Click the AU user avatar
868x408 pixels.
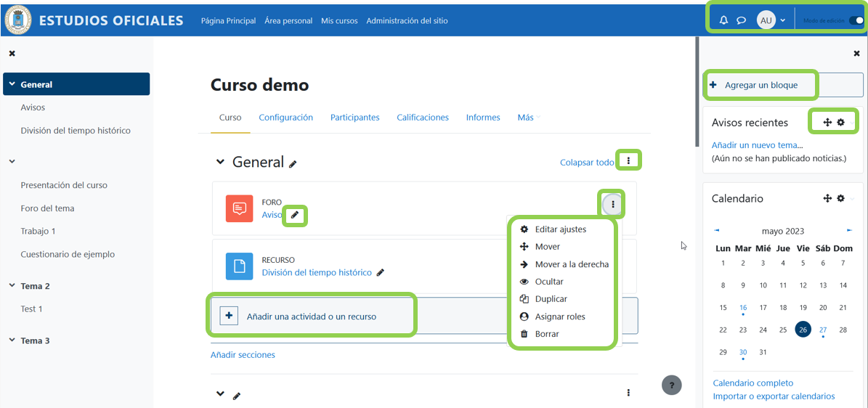click(766, 20)
